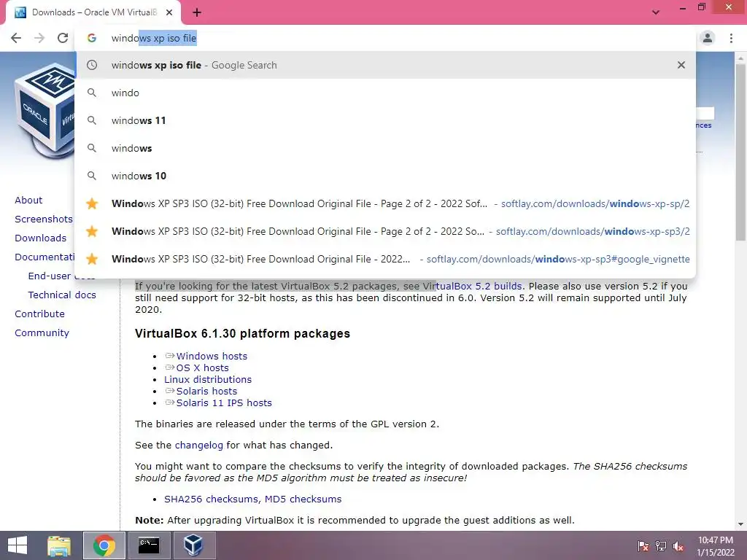Click the muted volume tray icon

click(x=678, y=545)
